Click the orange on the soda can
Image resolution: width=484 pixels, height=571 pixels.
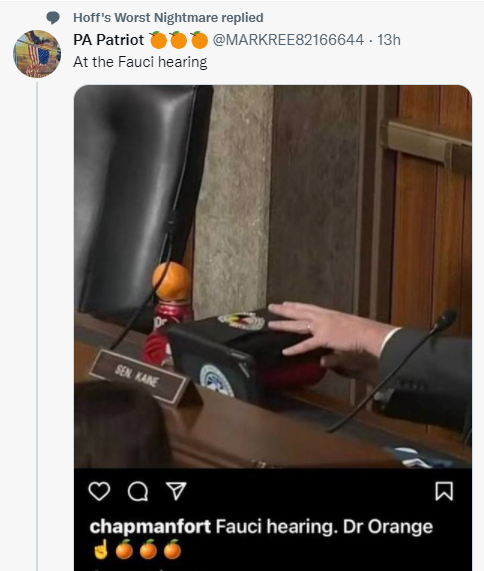(172, 281)
